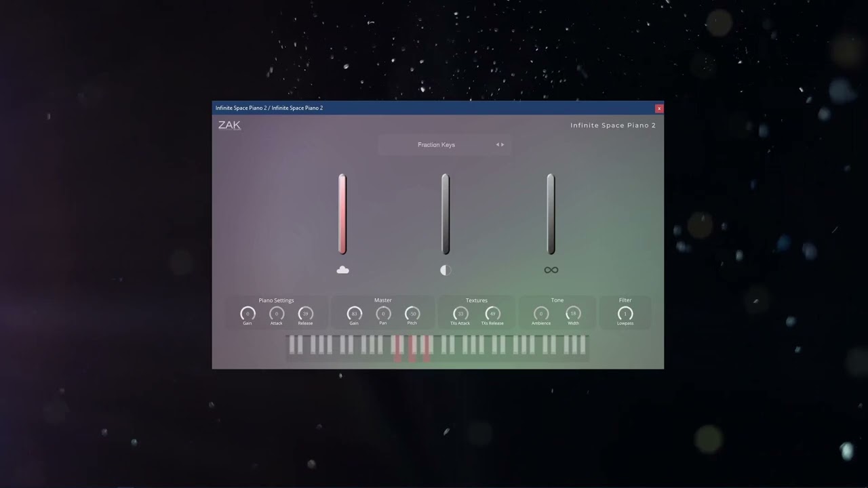This screenshot has width=868, height=488.
Task: Click the infinity symbol icon
Action: pyautogui.click(x=551, y=270)
